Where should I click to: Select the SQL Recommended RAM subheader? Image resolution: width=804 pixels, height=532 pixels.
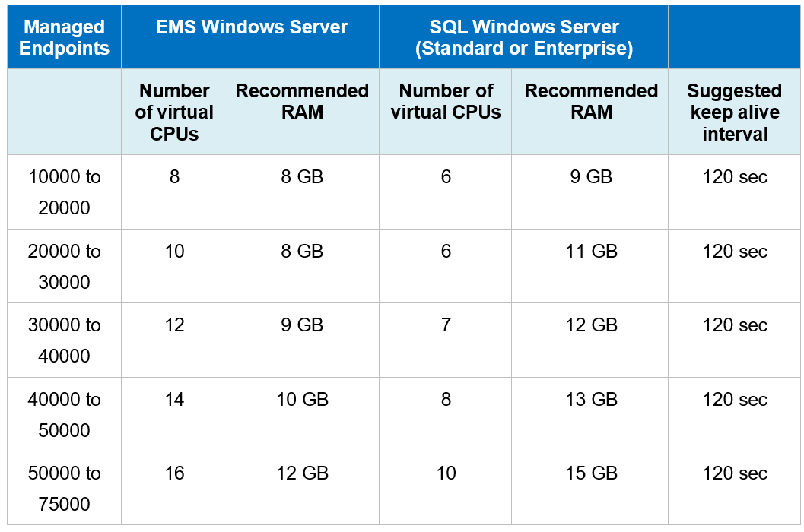click(x=591, y=102)
